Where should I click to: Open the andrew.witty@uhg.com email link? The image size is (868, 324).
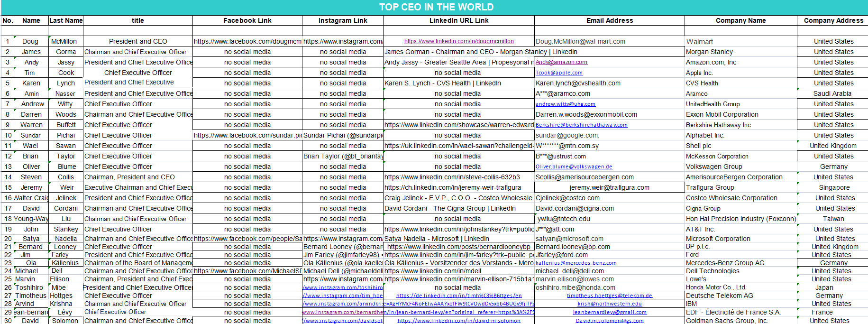point(566,104)
